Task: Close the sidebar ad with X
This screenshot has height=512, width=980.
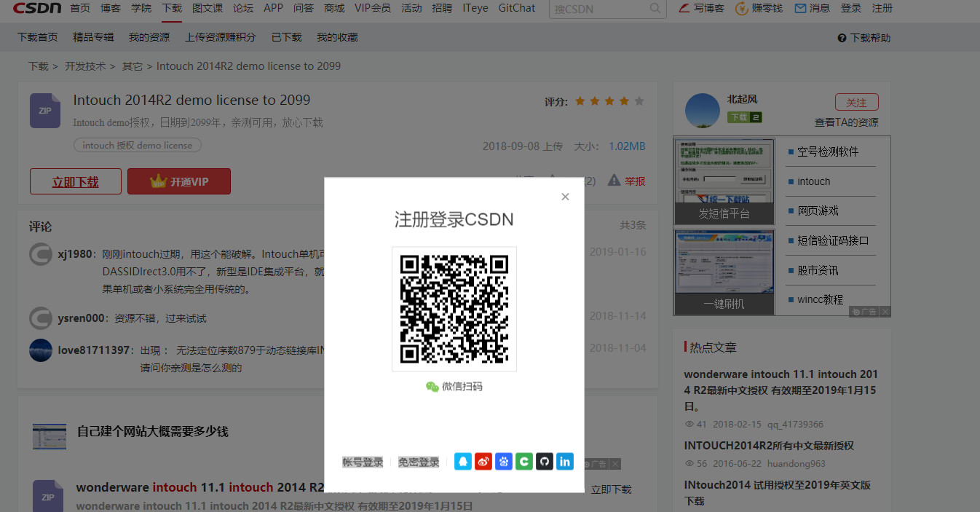Action: (x=885, y=312)
